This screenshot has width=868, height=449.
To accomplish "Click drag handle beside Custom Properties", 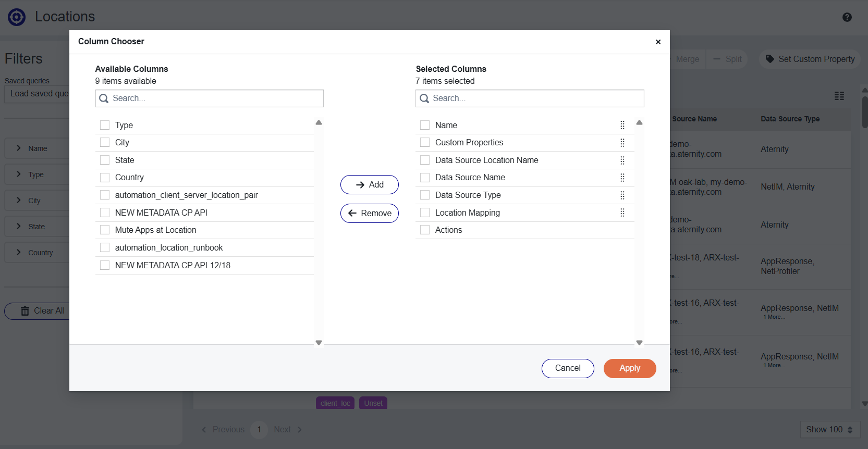I will pos(622,143).
